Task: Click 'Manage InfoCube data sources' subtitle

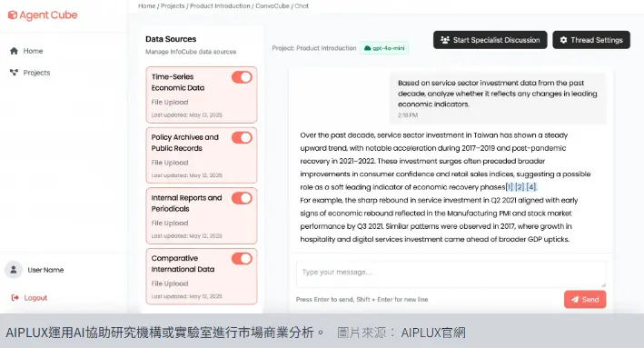Action: (x=191, y=52)
